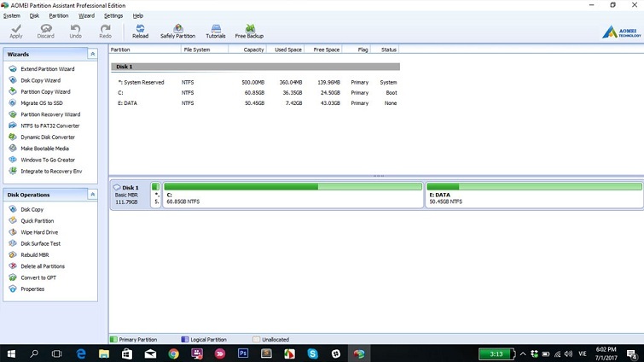644x362 pixels.
Task: Collapse the Disk Operations panel
Action: pyautogui.click(x=92, y=195)
